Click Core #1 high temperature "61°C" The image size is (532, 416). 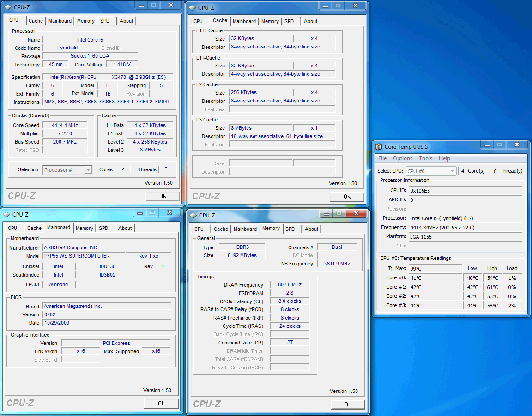pyautogui.click(x=492, y=287)
